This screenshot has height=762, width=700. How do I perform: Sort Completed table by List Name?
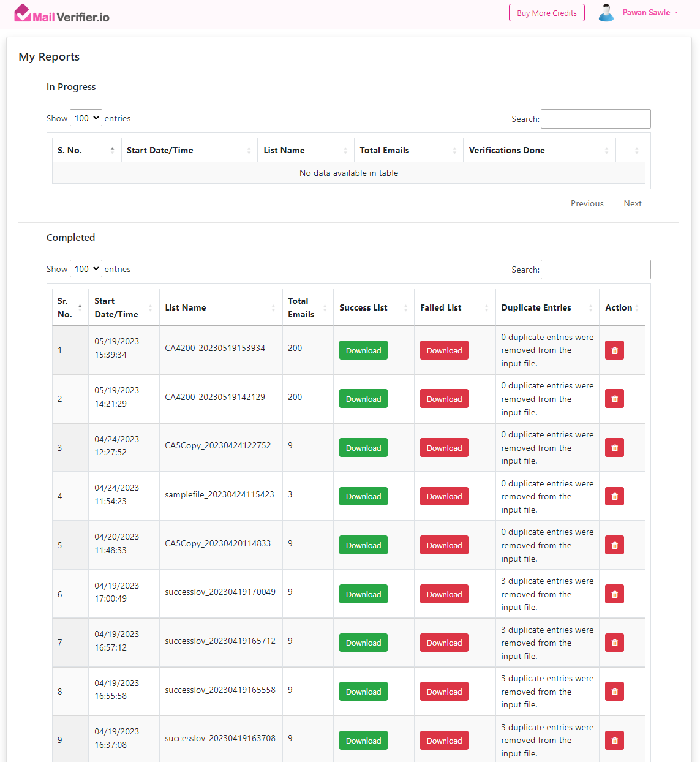220,307
